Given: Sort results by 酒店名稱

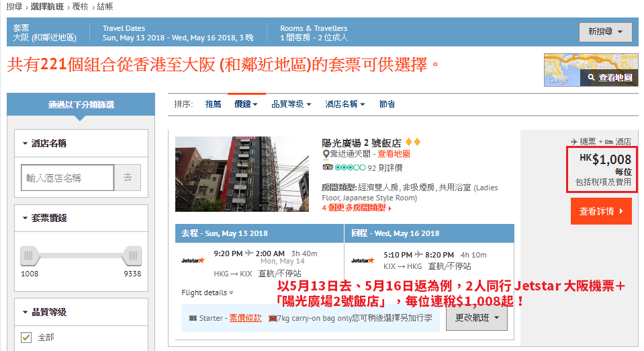Looking at the screenshot, I should click(x=345, y=104).
